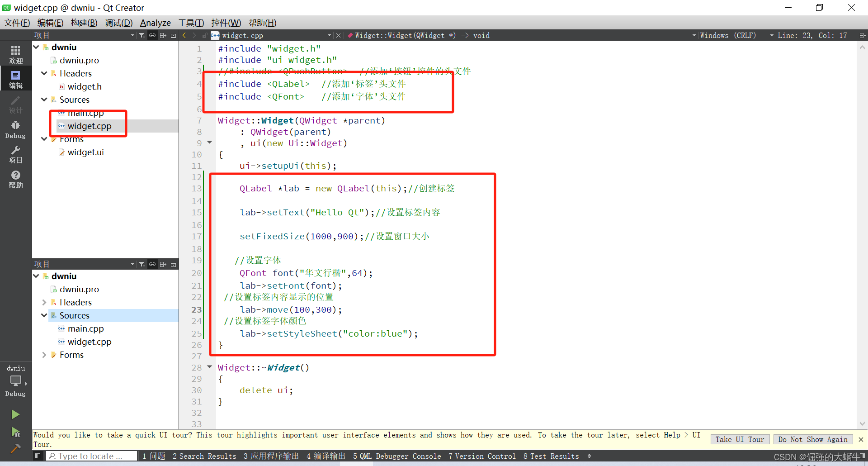This screenshot has width=868, height=466.
Task: Click the filter icon in the project panel
Action: pos(142,35)
